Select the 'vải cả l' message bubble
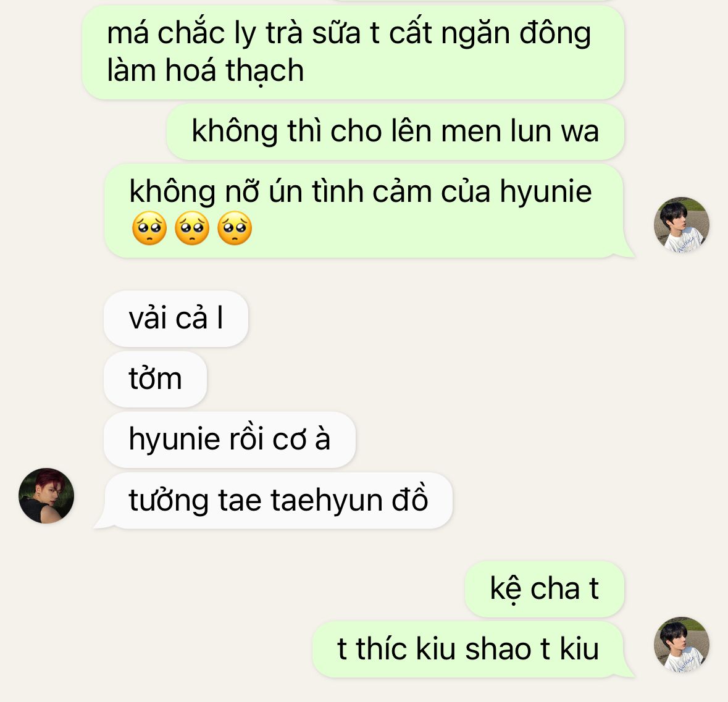The width and height of the screenshot is (728, 702). [x=176, y=319]
